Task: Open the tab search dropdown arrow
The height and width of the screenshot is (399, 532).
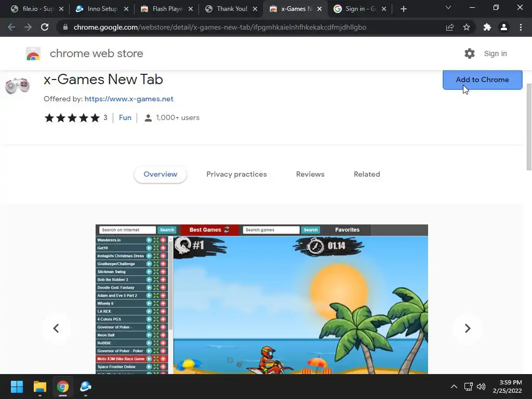Action: pos(448,7)
